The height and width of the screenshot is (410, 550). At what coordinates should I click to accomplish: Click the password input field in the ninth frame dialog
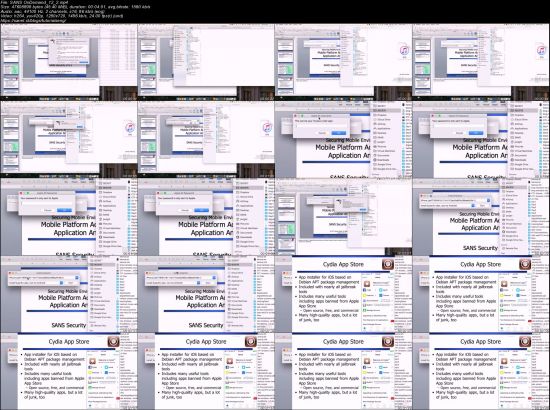pyautogui.click(x=46, y=203)
